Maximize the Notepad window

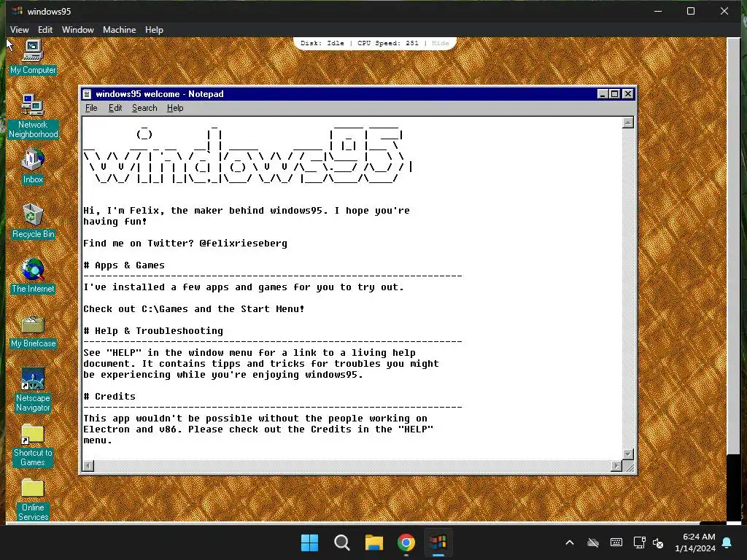coord(614,94)
